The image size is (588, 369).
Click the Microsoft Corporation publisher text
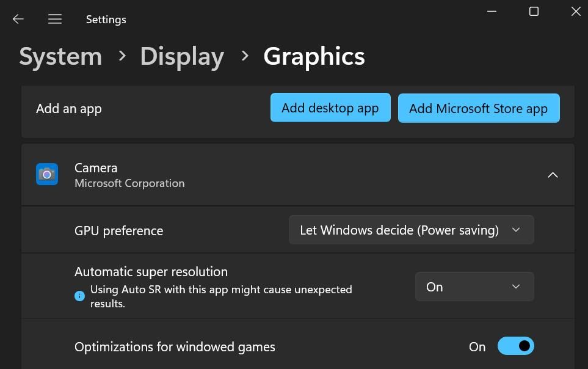129,183
